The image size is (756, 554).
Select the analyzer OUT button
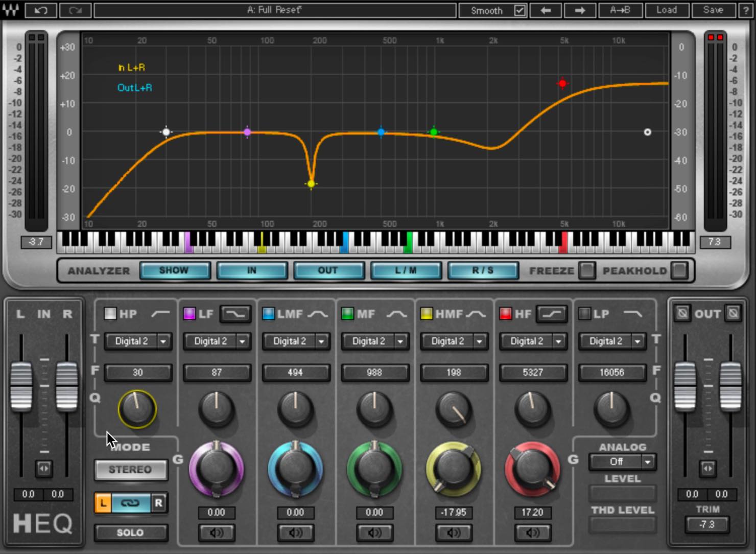328,270
